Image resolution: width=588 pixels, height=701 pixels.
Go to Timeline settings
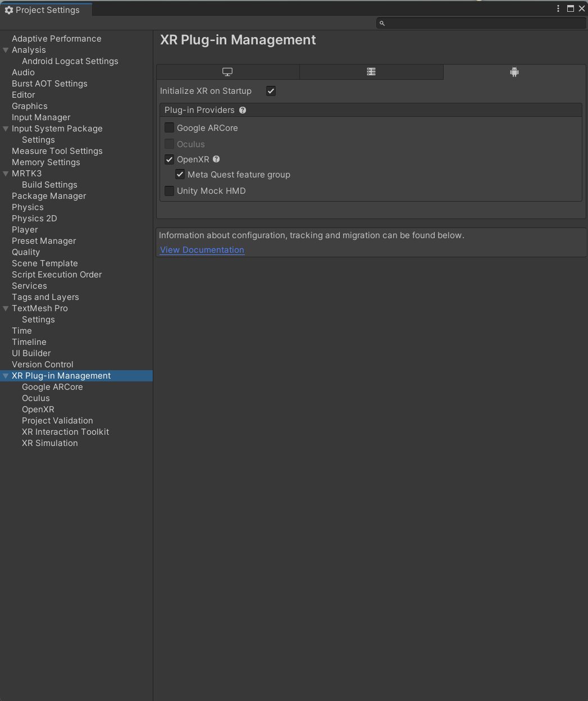[x=29, y=342]
